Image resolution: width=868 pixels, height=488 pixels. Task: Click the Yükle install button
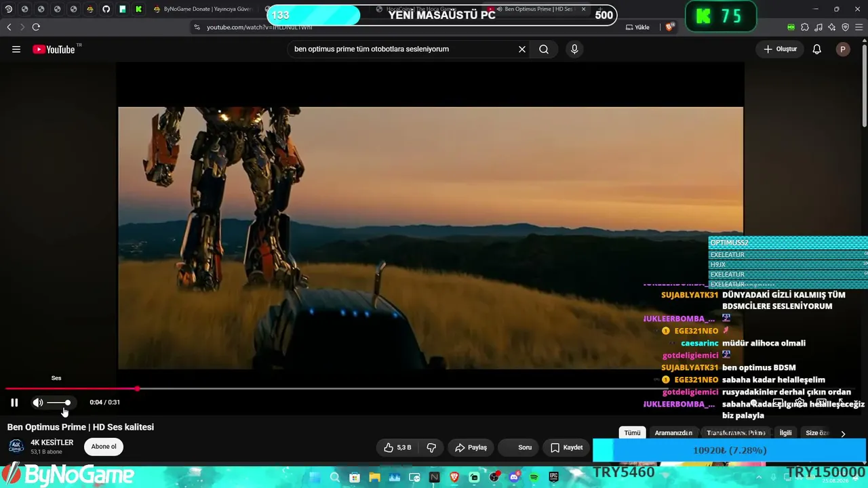click(637, 27)
